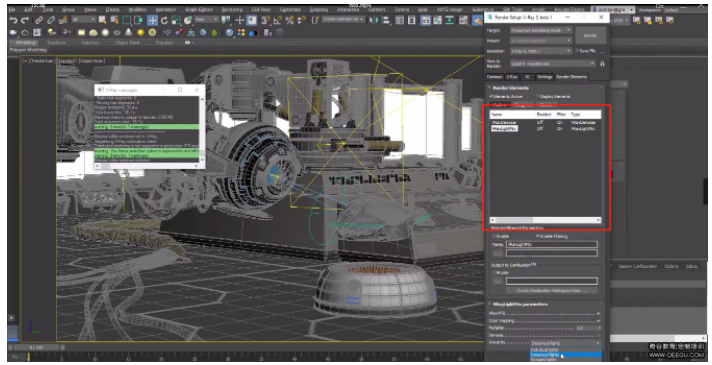Click the blue sphere icon in second toolbar row
Image resolution: width=712 pixels, height=365 pixels.
click(229, 33)
